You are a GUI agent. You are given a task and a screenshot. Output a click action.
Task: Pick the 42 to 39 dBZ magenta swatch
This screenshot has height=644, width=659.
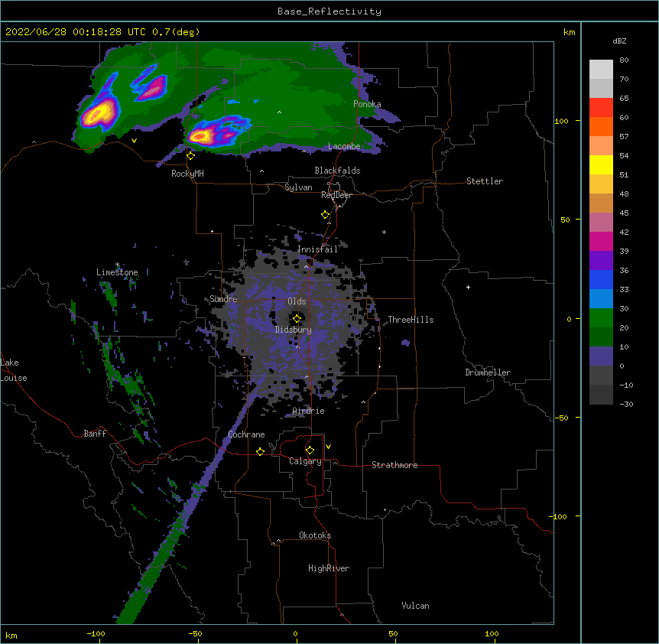601,241
